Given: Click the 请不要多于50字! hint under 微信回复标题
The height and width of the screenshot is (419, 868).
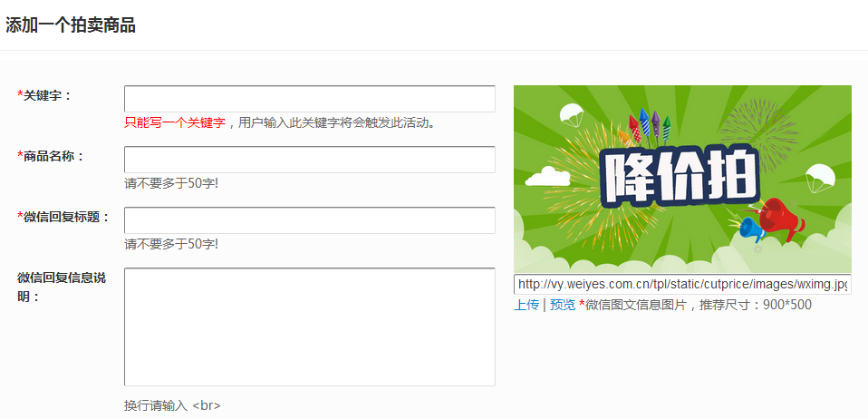Looking at the screenshot, I should click(x=171, y=244).
